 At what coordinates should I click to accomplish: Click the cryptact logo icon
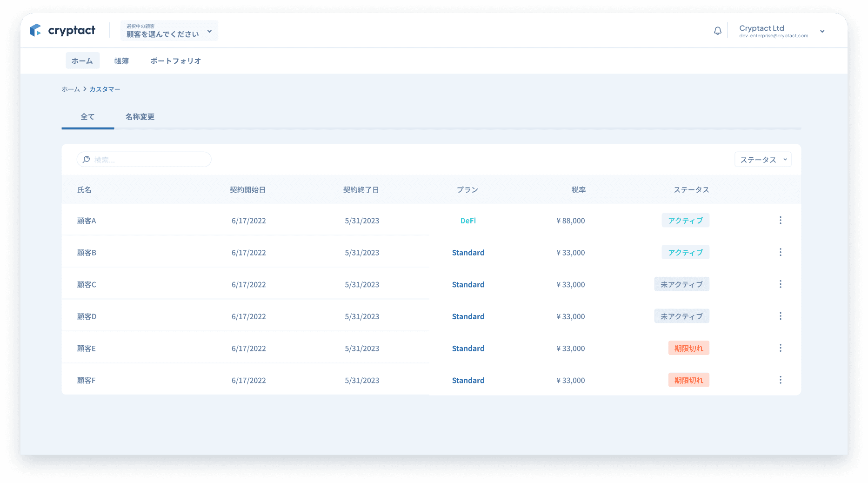point(36,30)
